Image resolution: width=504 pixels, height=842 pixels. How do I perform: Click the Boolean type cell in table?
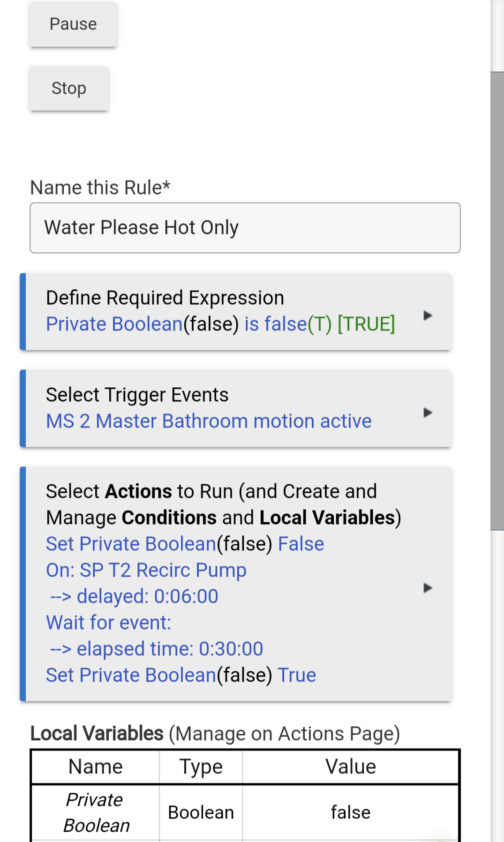(201, 812)
